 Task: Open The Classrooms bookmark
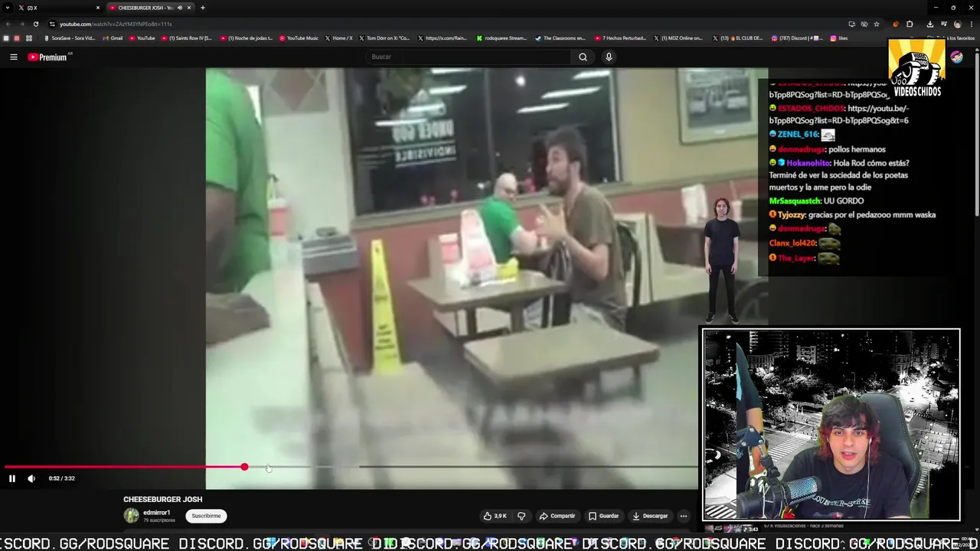coord(560,38)
